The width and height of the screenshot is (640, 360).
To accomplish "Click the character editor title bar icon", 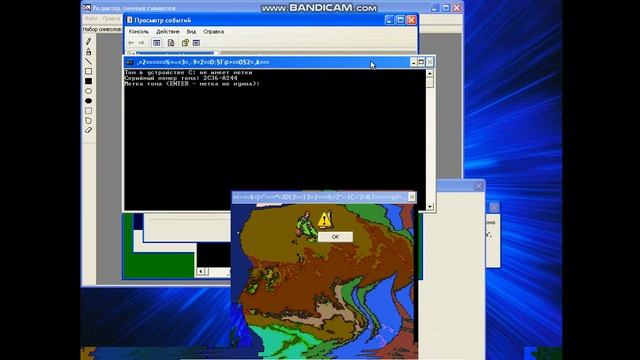I will pos(87,8).
